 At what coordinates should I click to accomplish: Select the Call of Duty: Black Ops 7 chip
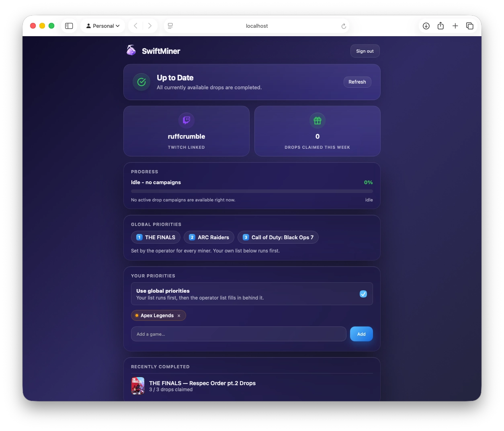pyautogui.click(x=278, y=237)
